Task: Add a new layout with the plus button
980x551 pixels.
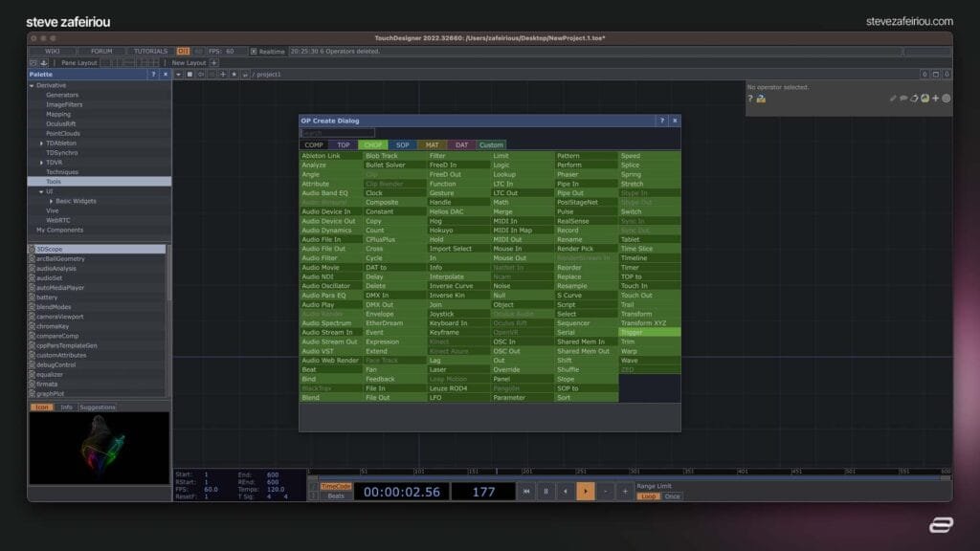Action: pyautogui.click(x=213, y=63)
